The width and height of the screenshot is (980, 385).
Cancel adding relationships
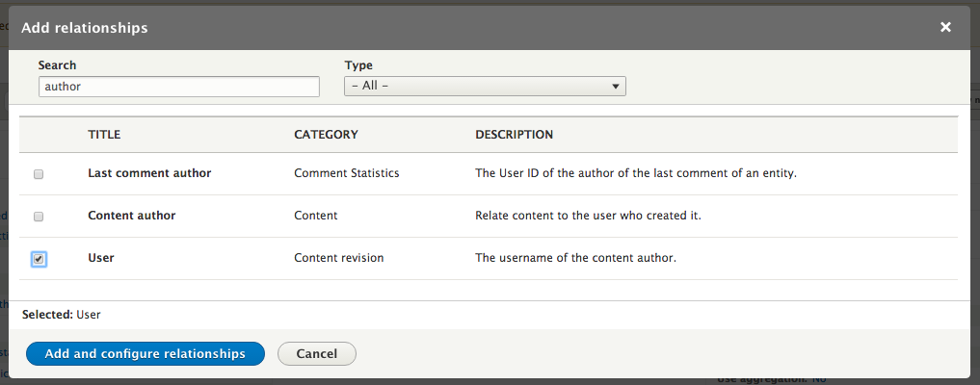click(x=316, y=354)
